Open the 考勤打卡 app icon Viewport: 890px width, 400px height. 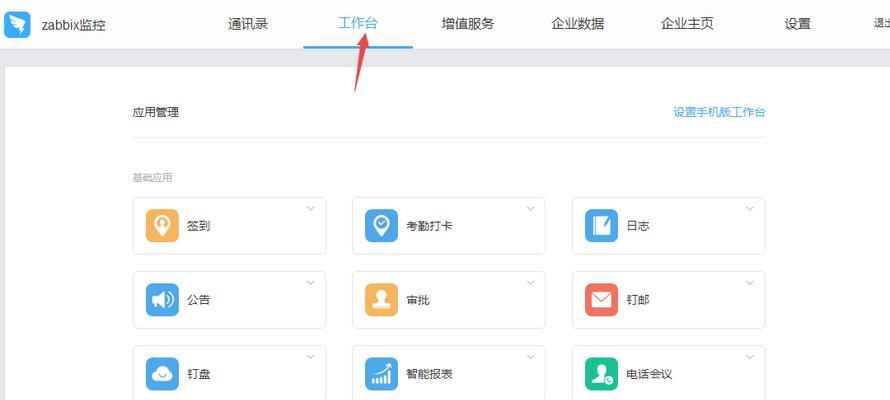click(381, 226)
